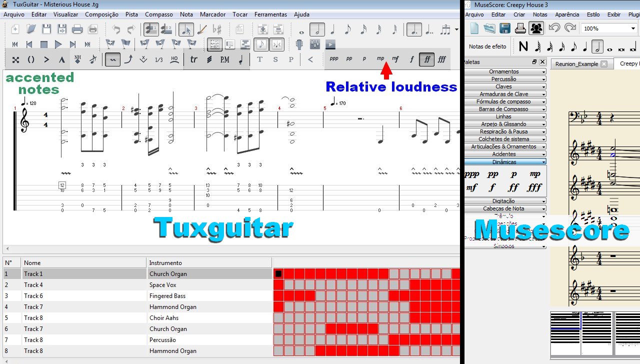Screen dimensions: 640x364
Task: Toggle the half note duration in TuxGuitar
Action: click(317, 29)
